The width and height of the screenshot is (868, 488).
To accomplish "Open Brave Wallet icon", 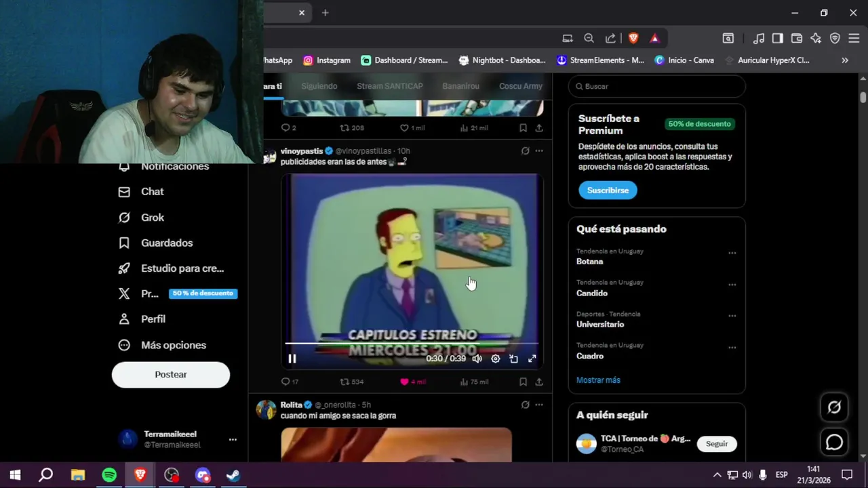I will pos(797,39).
